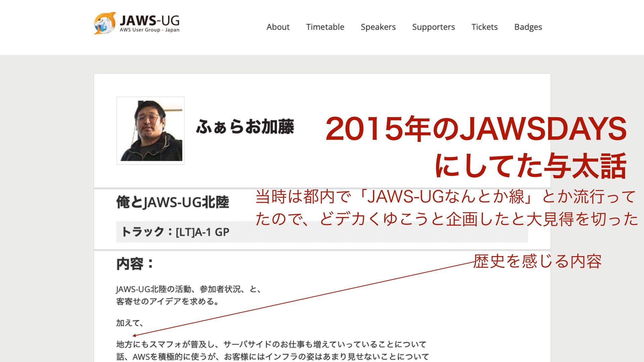Click the red arrowhead tip near 地方にも
Viewport: 644px width, 362px height.
click(x=133, y=335)
